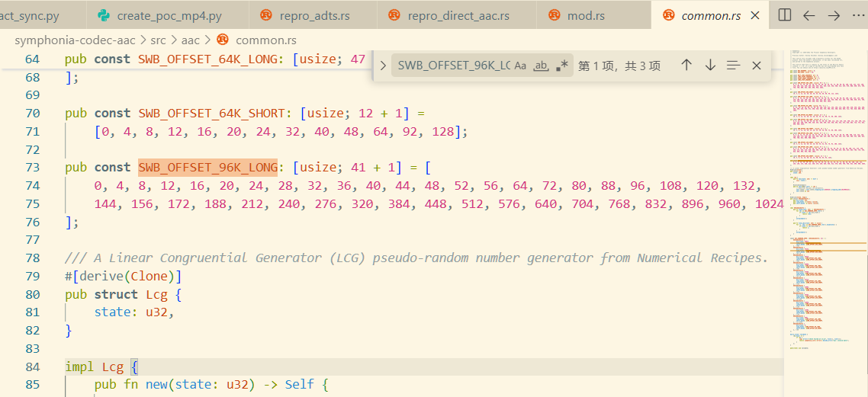Viewport: 868px width, 397px height.
Task: Click the find input search field
Action: (454, 66)
